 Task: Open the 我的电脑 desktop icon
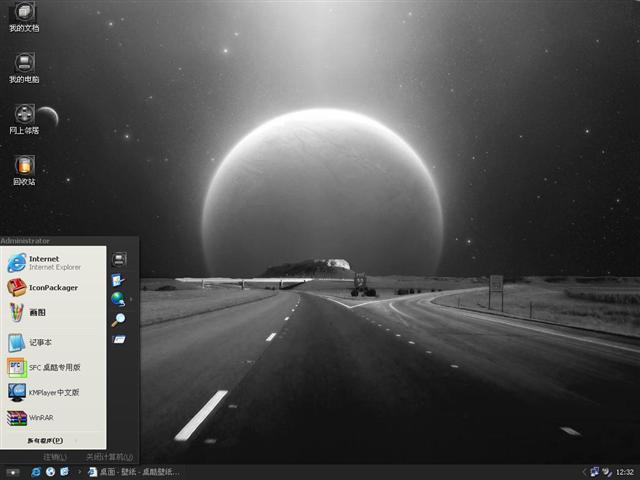24,69
